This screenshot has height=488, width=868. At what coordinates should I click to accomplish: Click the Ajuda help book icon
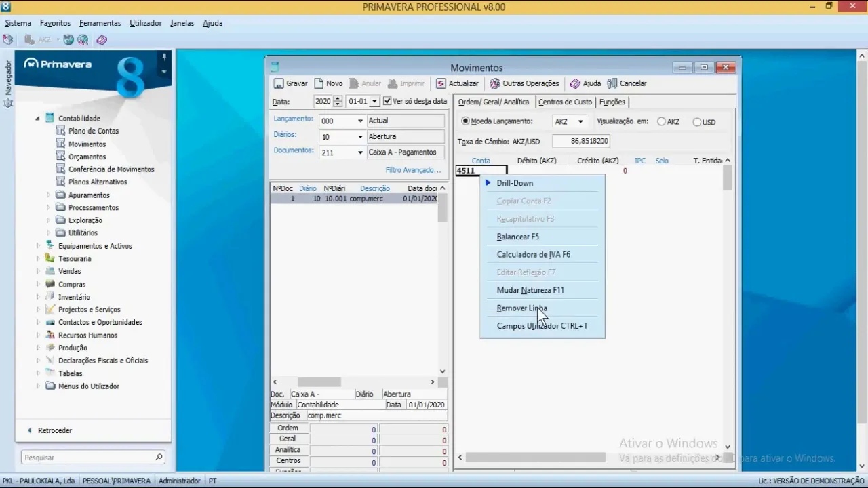(x=575, y=83)
